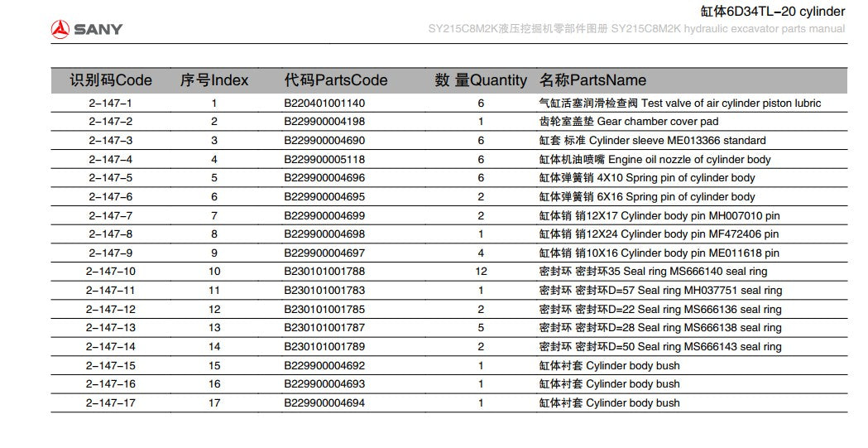
Task: Click parts code B230101001789
Action: point(324,347)
